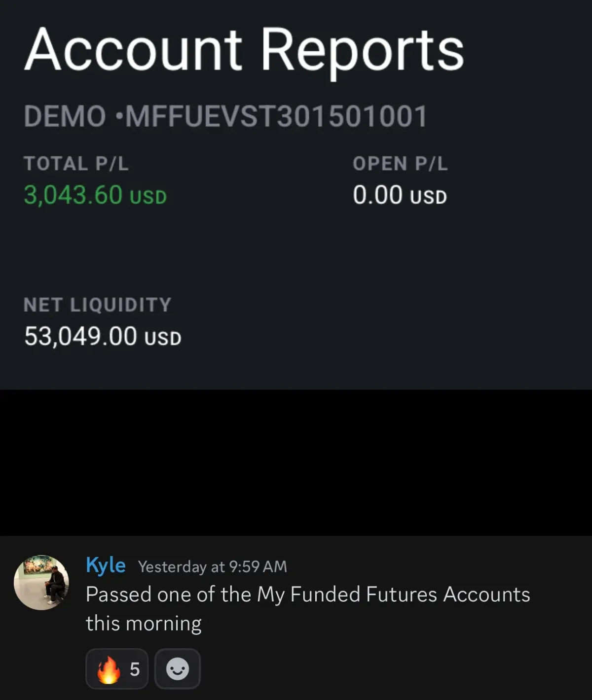Image resolution: width=592 pixels, height=700 pixels.
Task: Click the OPEN P/L label
Action: pyautogui.click(x=400, y=164)
